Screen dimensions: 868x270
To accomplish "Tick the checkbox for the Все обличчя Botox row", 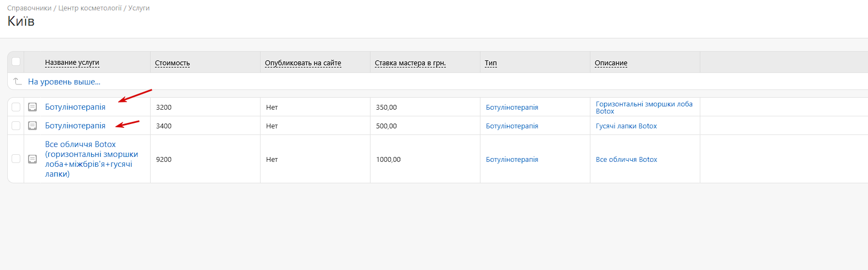I will [16, 159].
